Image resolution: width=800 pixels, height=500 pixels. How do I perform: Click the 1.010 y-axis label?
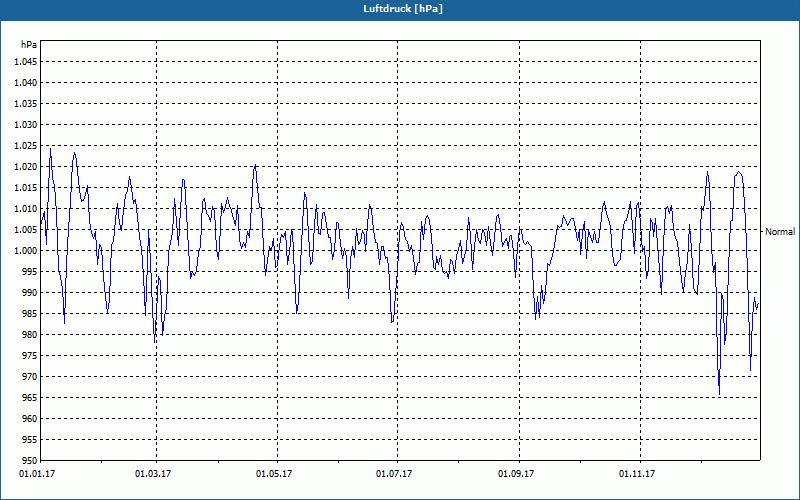coord(26,209)
